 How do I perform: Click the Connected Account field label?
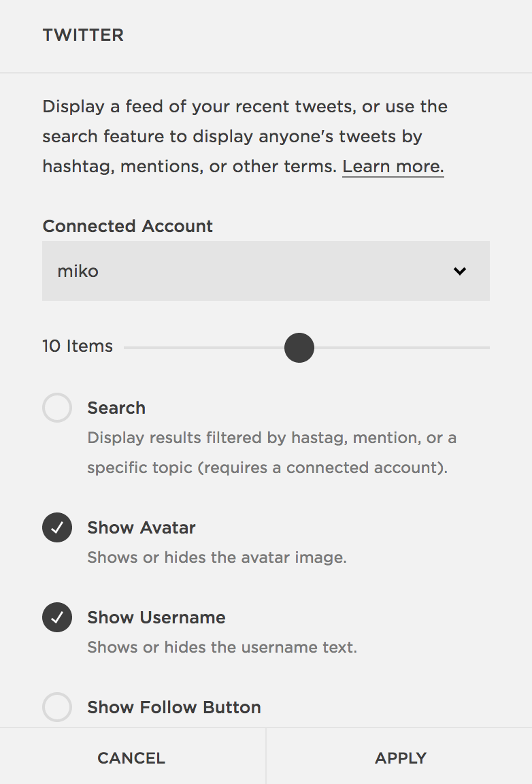click(x=127, y=226)
